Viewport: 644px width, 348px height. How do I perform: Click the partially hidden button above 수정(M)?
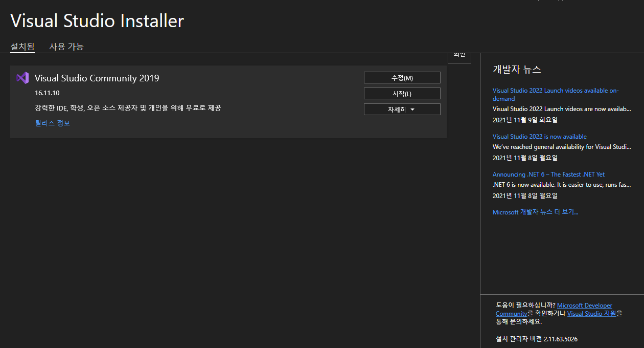point(459,57)
